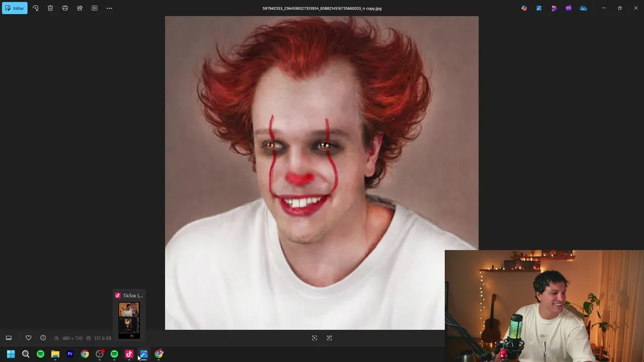Start slideshow with the play icon
The width and height of the screenshot is (644, 362).
point(95,8)
